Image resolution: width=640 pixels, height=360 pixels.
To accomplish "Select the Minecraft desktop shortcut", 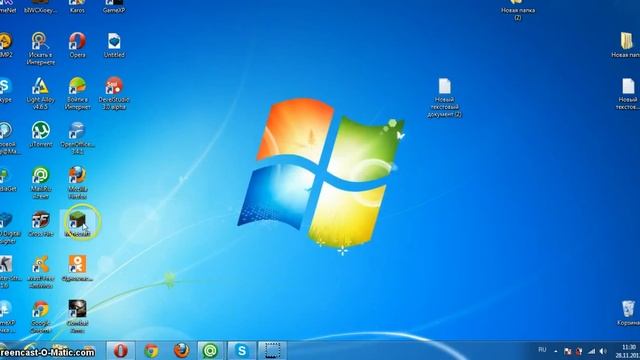I will coord(77,224).
